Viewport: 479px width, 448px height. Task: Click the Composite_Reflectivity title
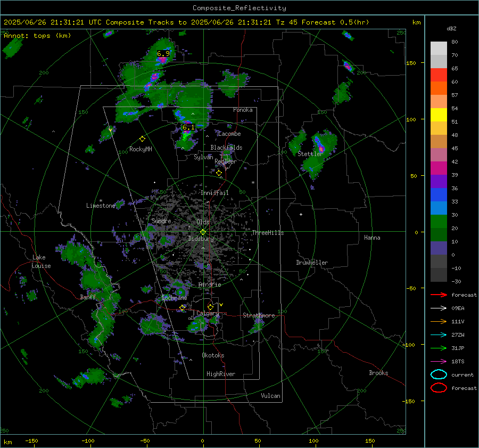coord(239,8)
